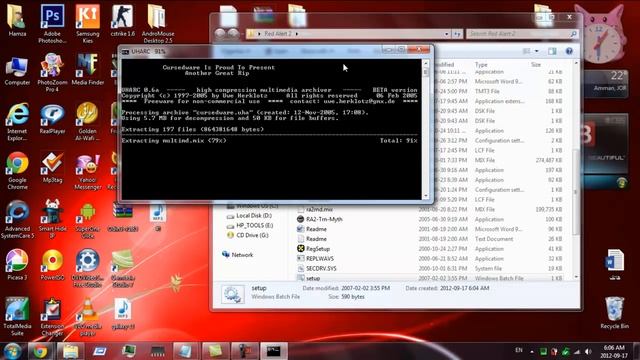Select the REPLWAVS file row

point(429,258)
